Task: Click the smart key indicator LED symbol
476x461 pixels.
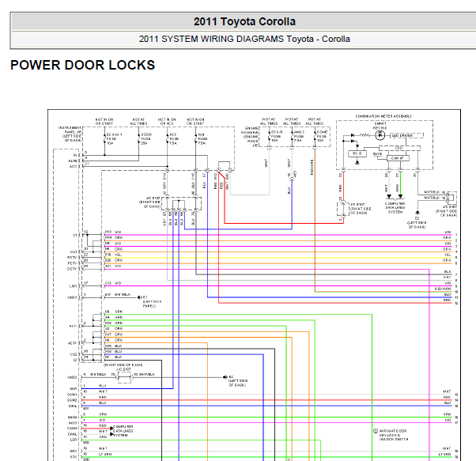Action: (380, 135)
